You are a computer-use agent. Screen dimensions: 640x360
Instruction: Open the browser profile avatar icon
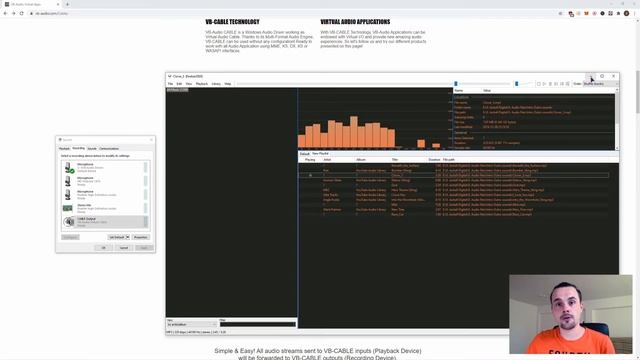point(627,13)
